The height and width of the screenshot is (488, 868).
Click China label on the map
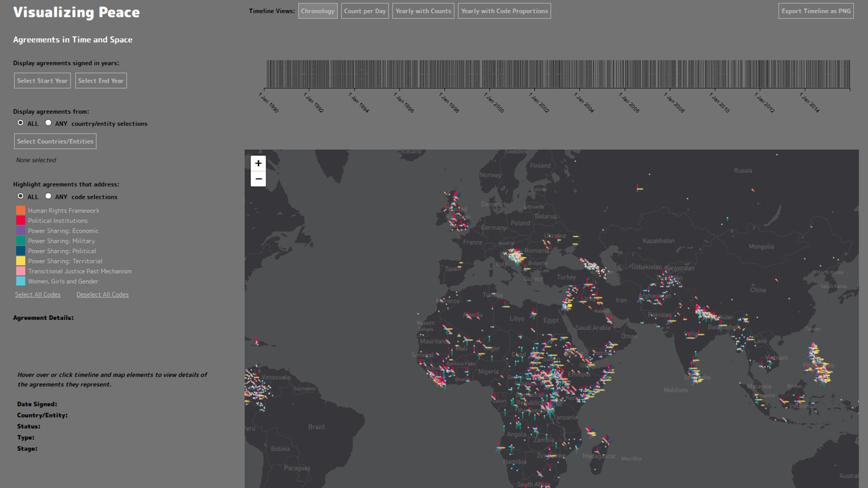tap(758, 290)
